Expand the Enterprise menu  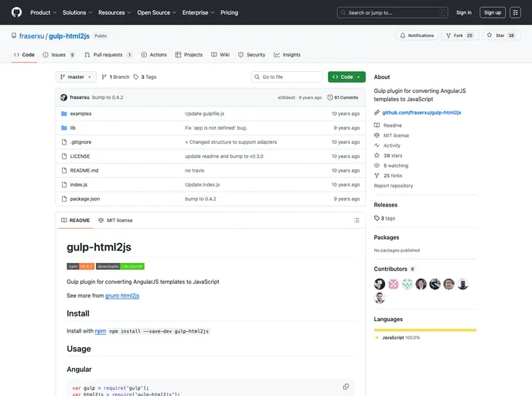tap(198, 12)
